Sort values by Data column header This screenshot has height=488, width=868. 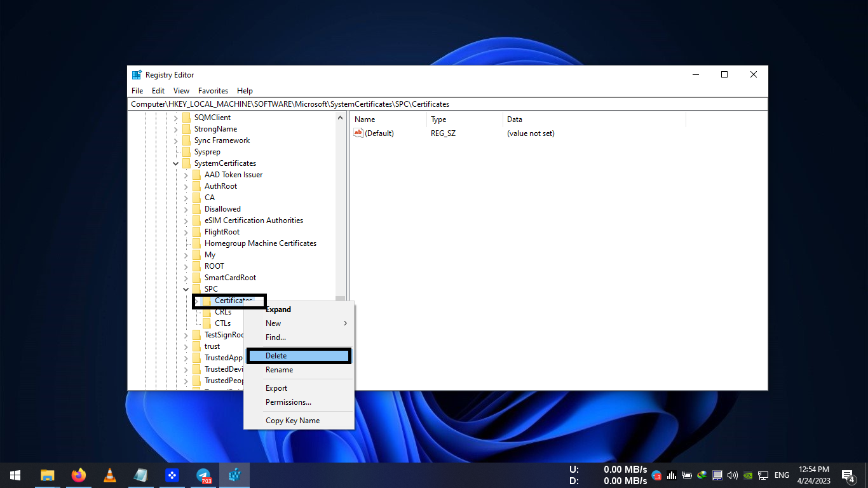pyautogui.click(x=594, y=119)
